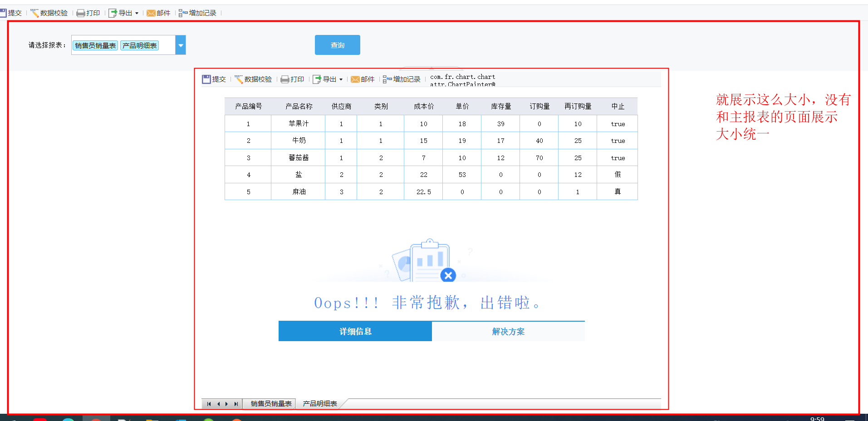Viewport: 868px width, 421px height.
Task: Click inner report 打印 print icon
Action: tap(285, 79)
